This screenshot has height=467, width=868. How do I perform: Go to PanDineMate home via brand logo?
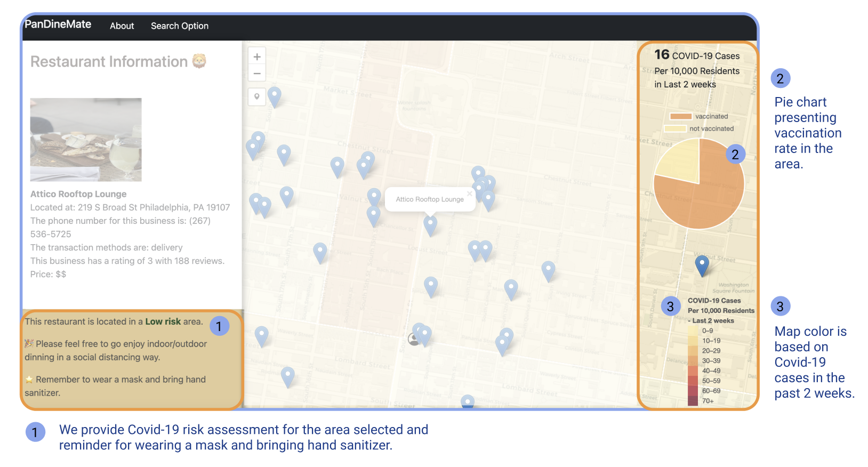[58, 24]
